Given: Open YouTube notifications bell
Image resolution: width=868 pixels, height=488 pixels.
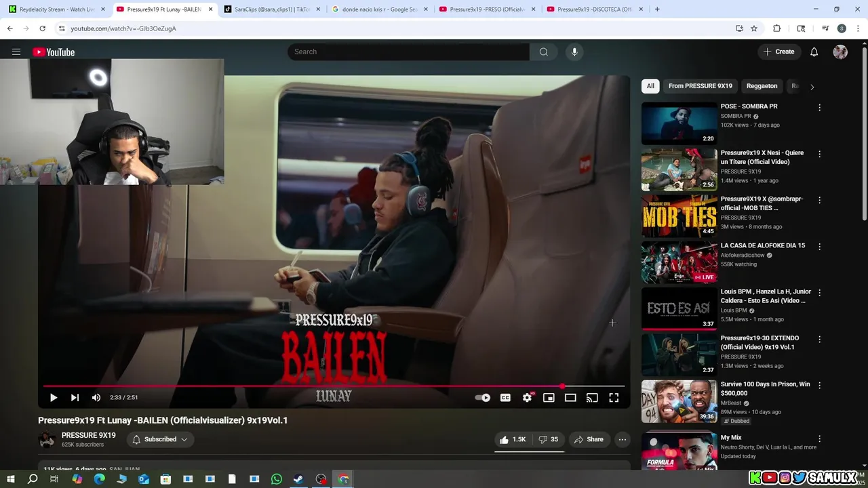Looking at the screenshot, I should click(x=814, y=52).
